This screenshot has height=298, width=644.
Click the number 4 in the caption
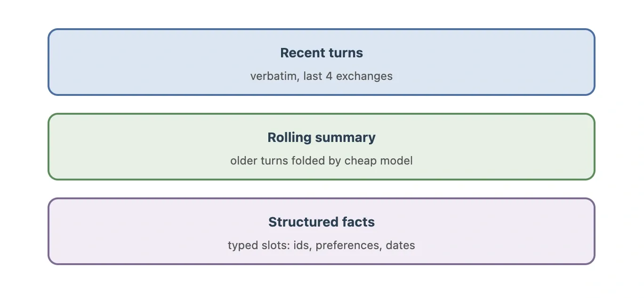click(329, 76)
